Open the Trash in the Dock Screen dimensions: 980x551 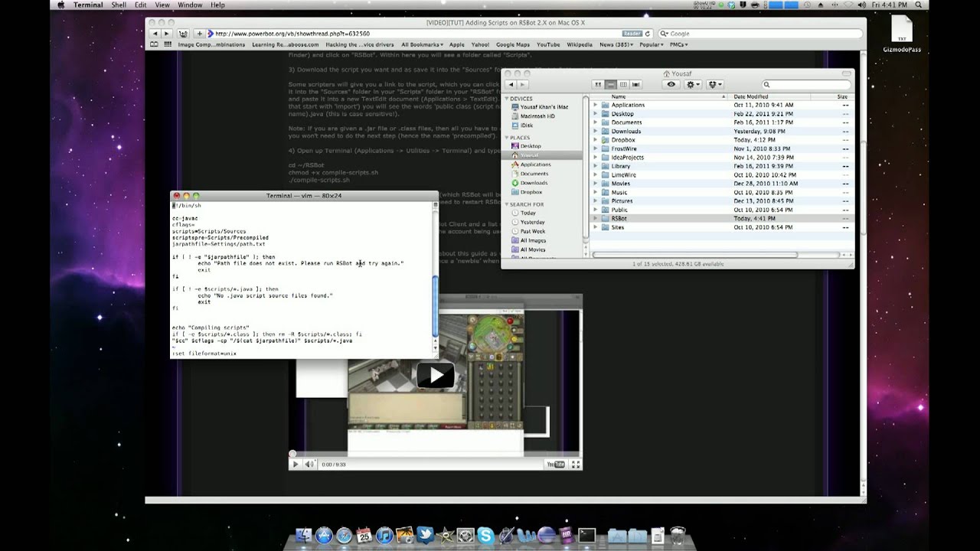(x=677, y=536)
